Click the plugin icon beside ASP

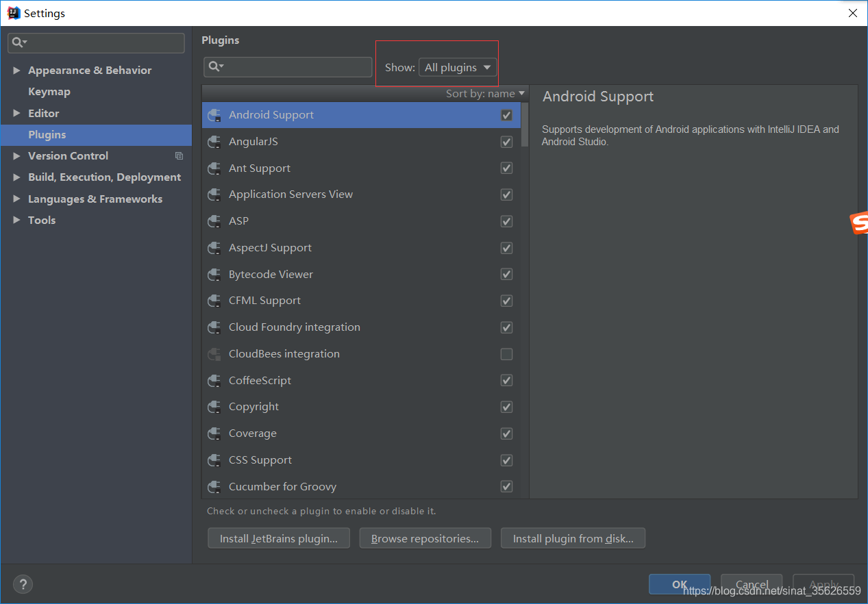click(x=214, y=221)
